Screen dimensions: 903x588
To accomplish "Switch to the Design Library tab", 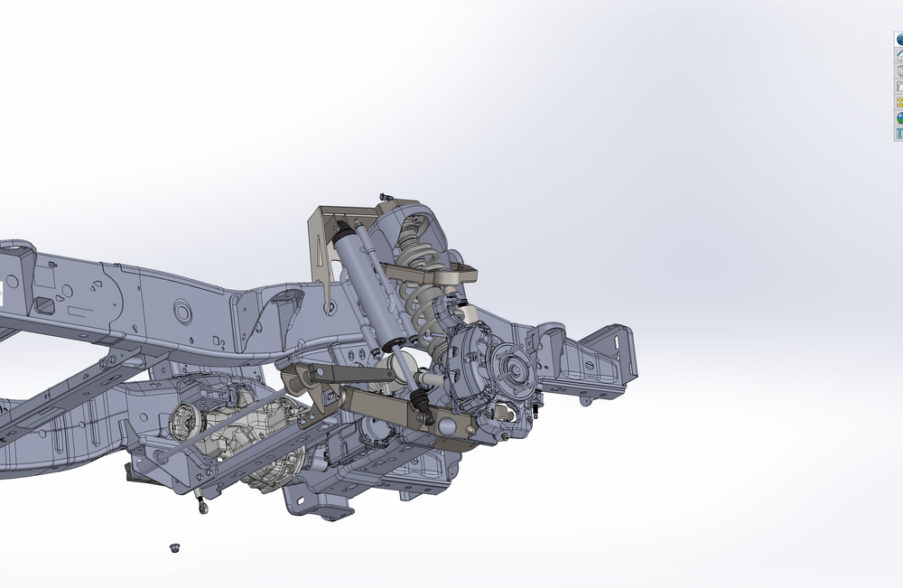I will click(x=897, y=65).
